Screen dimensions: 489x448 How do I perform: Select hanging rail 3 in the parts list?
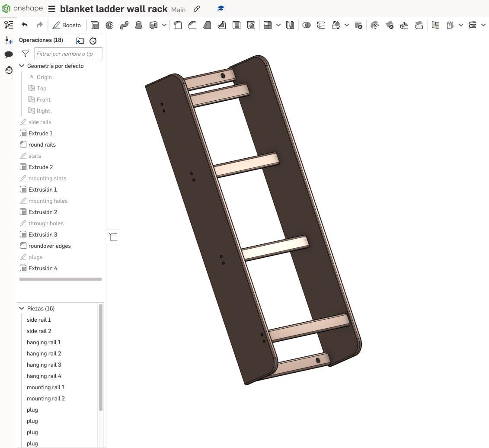tap(44, 365)
